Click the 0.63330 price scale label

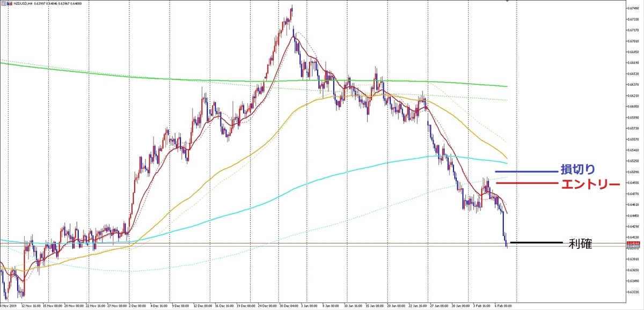coord(633,292)
